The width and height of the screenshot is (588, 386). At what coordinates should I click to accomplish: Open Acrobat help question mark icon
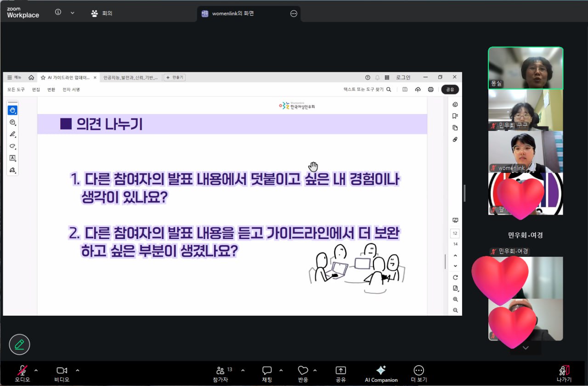[x=367, y=78]
